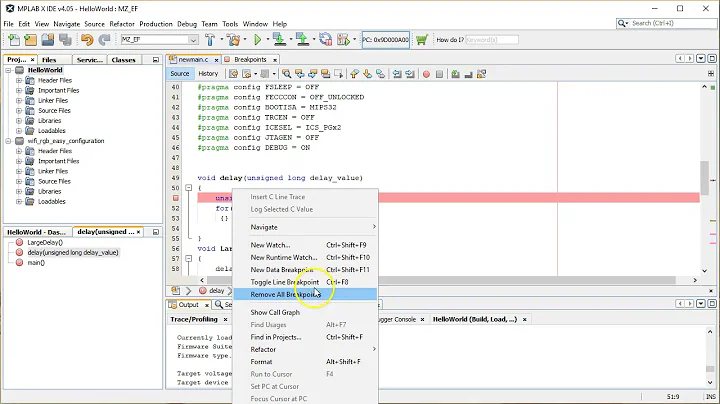
Task: Click the Save All toolbar icon
Action: 65,40
